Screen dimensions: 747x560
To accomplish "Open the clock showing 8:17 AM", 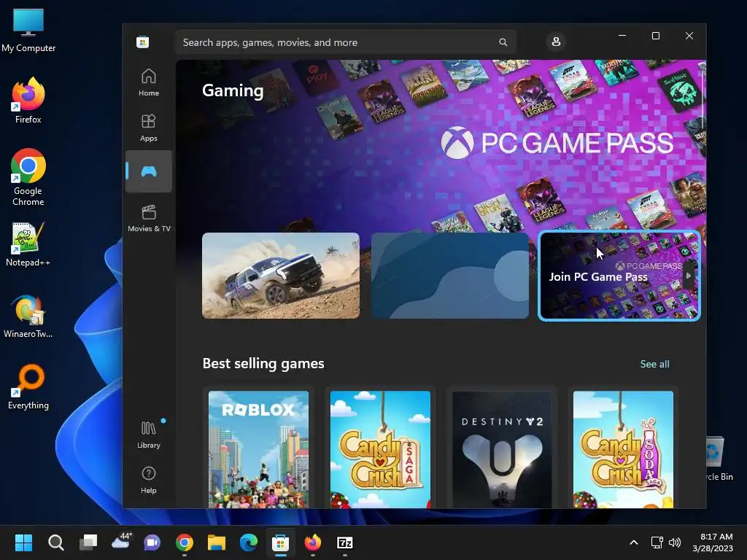I will (x=713, y=542).
